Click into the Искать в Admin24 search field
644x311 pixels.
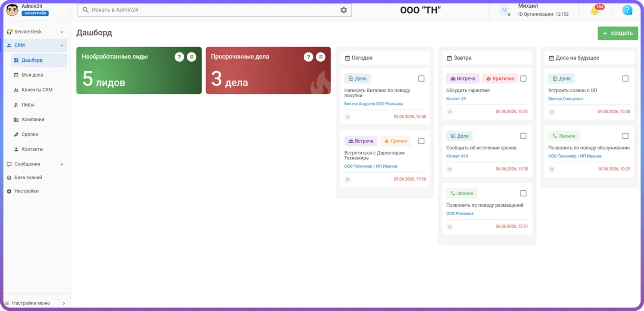pyautogui.click(x=214, y=10)
